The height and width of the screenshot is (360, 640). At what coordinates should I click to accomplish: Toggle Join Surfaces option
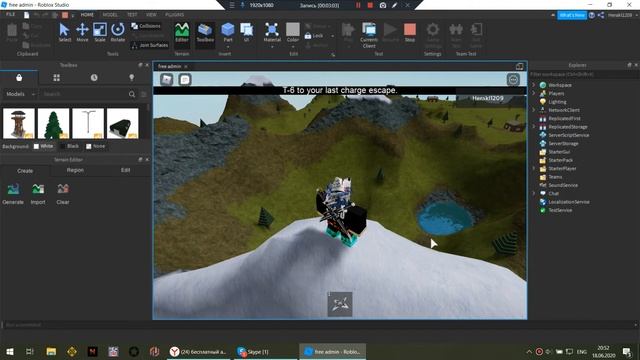point(150,45)
